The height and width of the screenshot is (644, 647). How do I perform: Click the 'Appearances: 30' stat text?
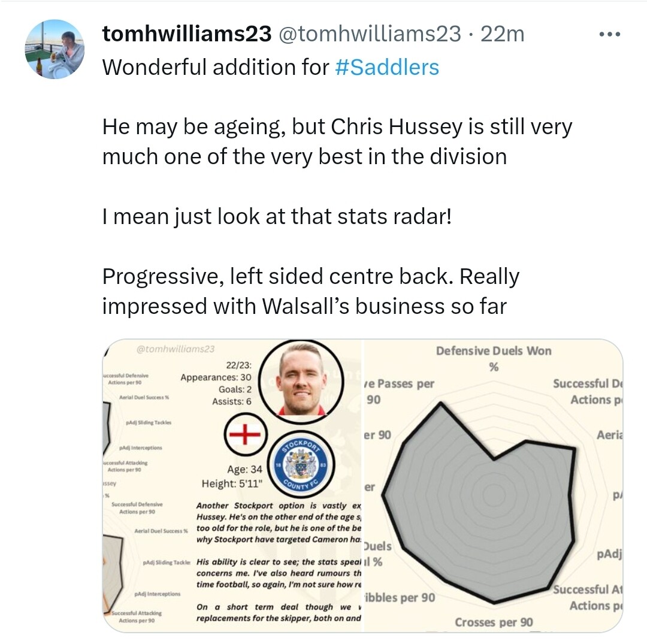216,377
